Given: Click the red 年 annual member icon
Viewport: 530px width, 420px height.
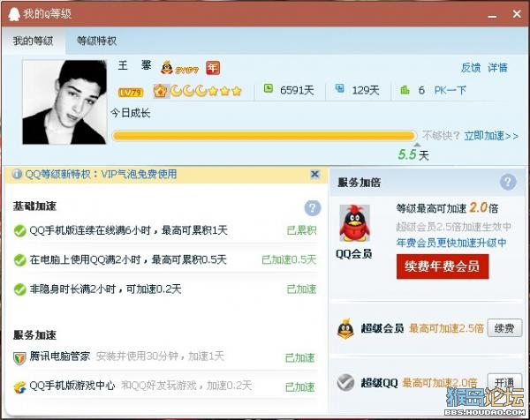Looking at the screenshot, I should pyautogui.click(x=213, y=68).
